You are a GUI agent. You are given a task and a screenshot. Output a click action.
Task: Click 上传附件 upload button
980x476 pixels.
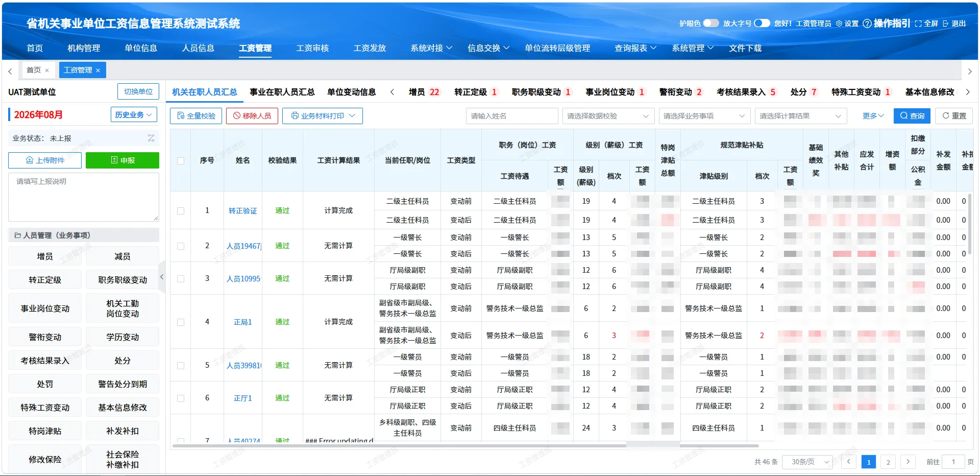(x=45, y=160)
